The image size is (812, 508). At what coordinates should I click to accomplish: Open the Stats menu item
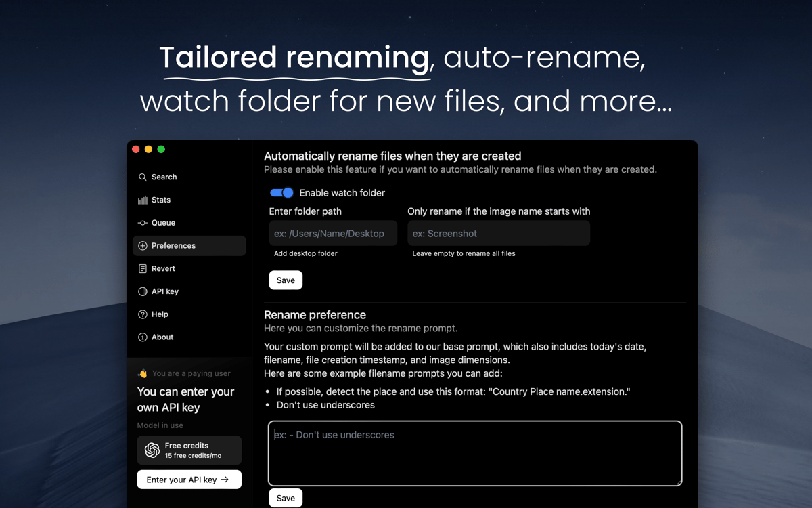(x=161, y=200)
